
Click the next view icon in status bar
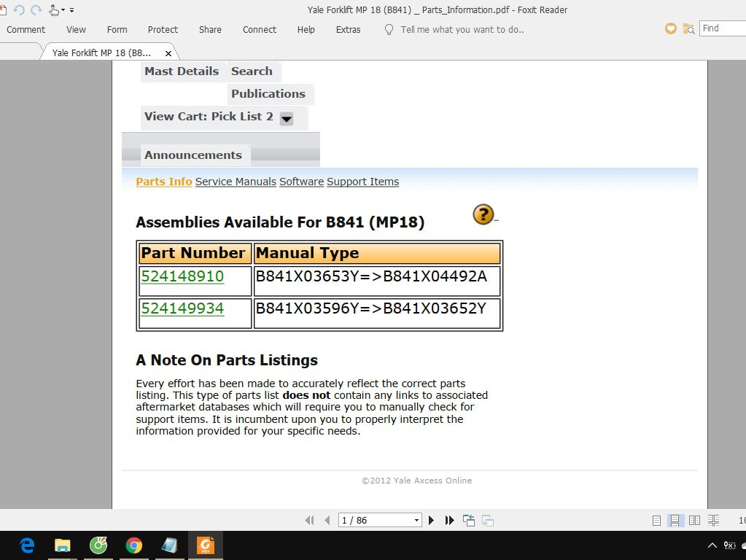coord(488,521)
